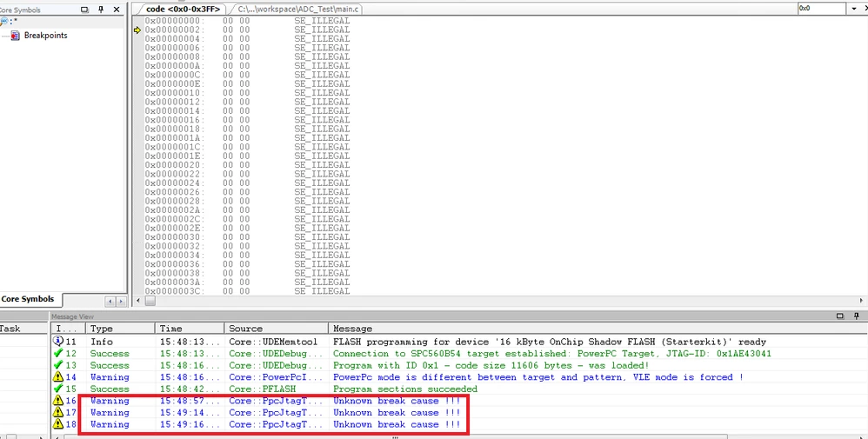The height and width of the screenshot is (439, 868).
Task: Switch to the code <0x0-0x3FF> tab
Action: click(183, 9)
